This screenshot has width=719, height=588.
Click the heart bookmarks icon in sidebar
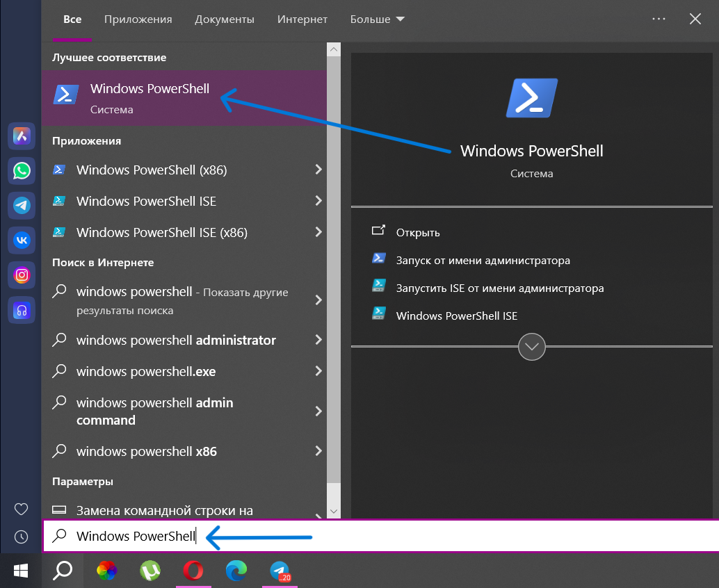coord(21,509)
